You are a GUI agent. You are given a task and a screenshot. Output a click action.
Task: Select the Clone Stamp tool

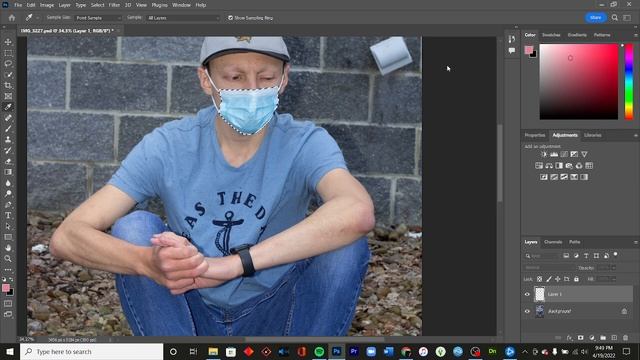coord(8,140)
